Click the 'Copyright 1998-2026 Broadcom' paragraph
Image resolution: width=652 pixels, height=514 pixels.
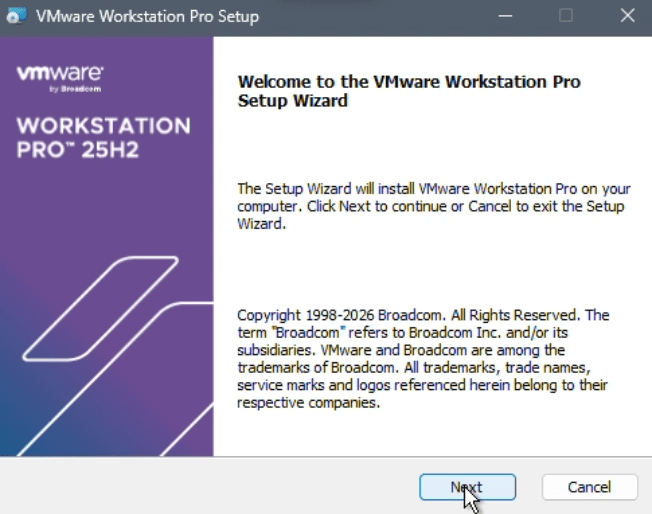(423, 359)
